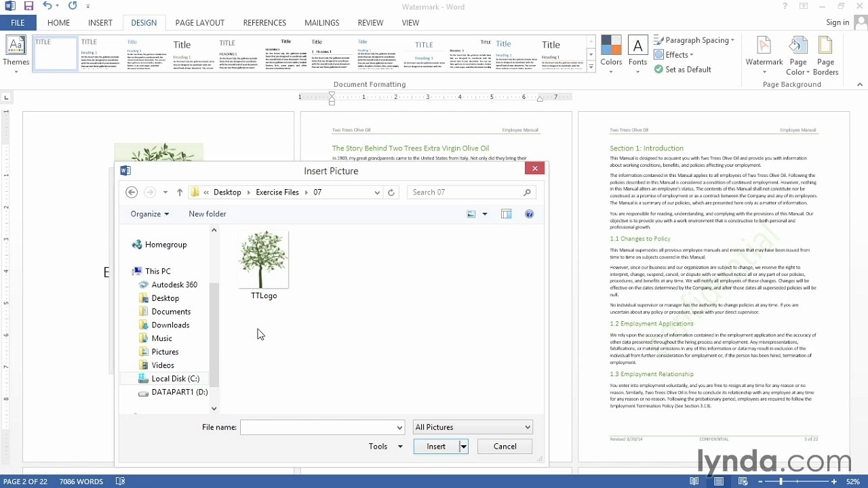Viewport: 868px width, 488px height.
Task: Open the Watermark menu
Action: [x=764, y=54]
